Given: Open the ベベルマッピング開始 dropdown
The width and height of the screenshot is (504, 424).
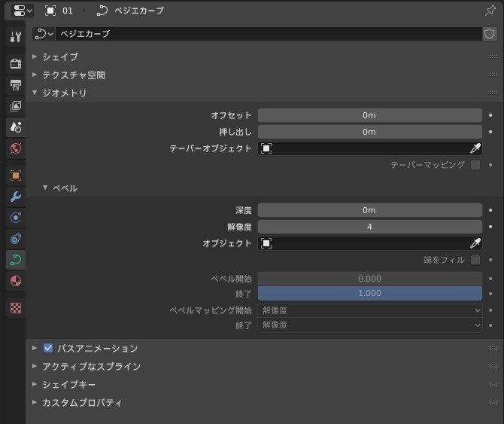Looking at the screenshot, I should (369, 310).
